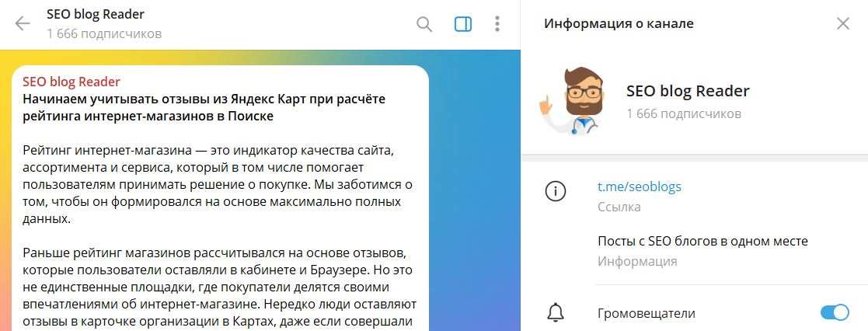Close the Информация о канале panel
The width and height of the screenshot is (868, 331).
842,24
